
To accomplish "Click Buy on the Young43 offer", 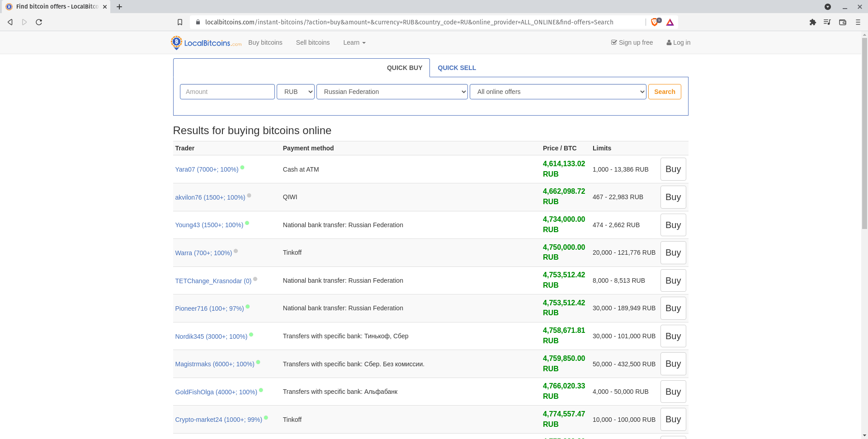I will point(673,225).
